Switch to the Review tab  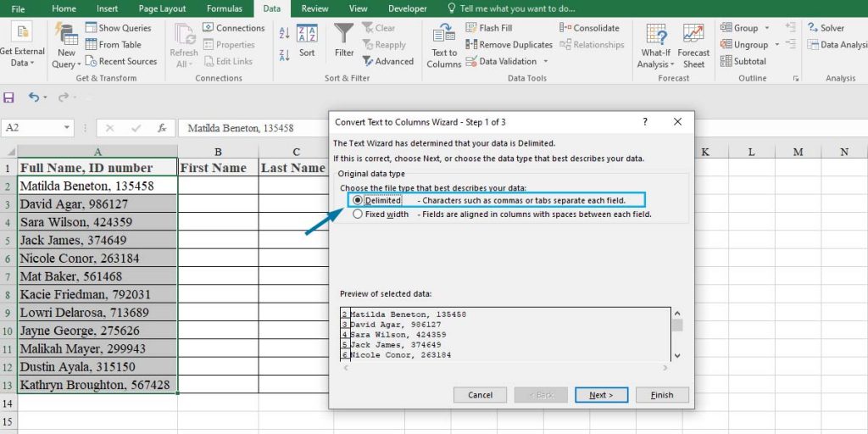[x=315, y=8]
